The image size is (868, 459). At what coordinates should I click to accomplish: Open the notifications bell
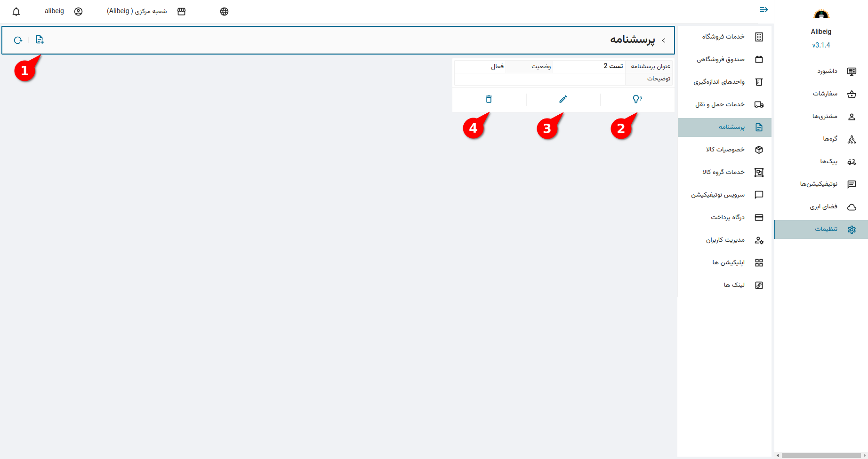pyautogui.click(x=16, y=12)
